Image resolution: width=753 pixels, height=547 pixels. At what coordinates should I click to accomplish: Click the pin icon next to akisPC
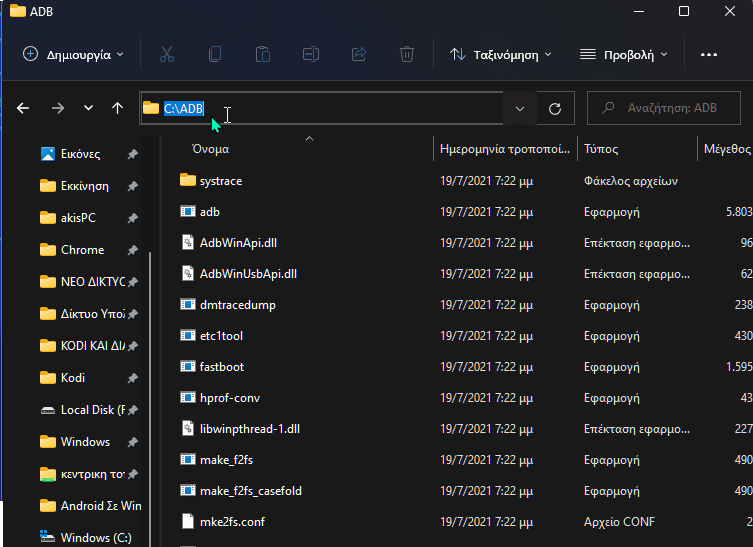click(x=133, y=218)
